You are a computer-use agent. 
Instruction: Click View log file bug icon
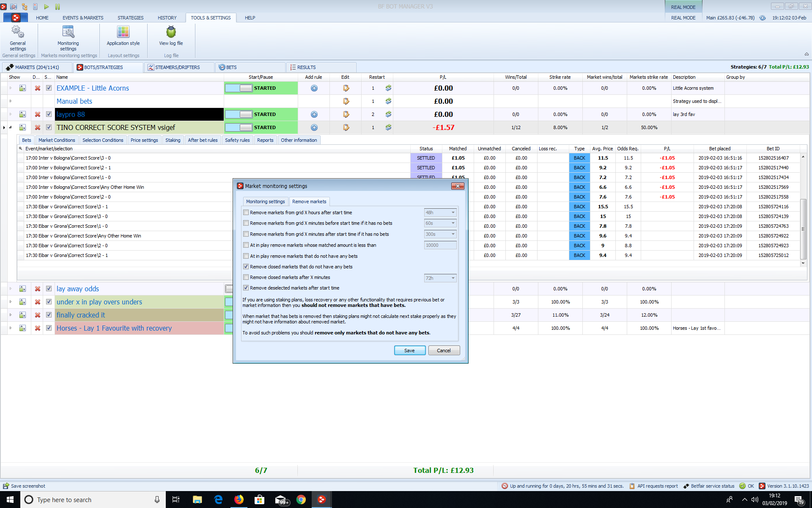171,32
